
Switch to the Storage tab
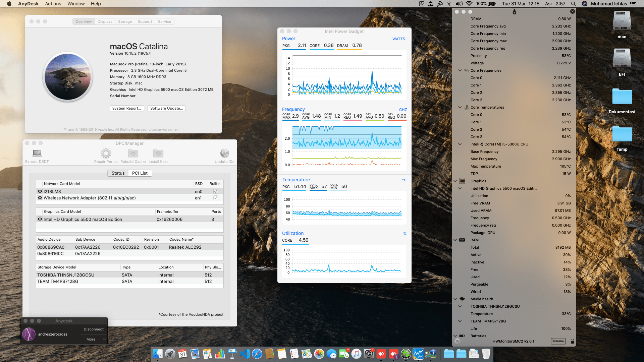coord(125,21)
